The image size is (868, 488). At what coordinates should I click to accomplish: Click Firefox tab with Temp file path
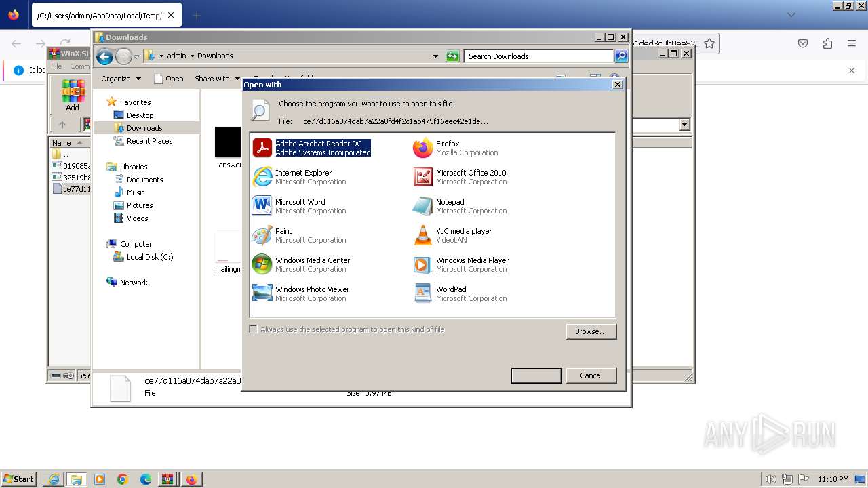(105, 15)
